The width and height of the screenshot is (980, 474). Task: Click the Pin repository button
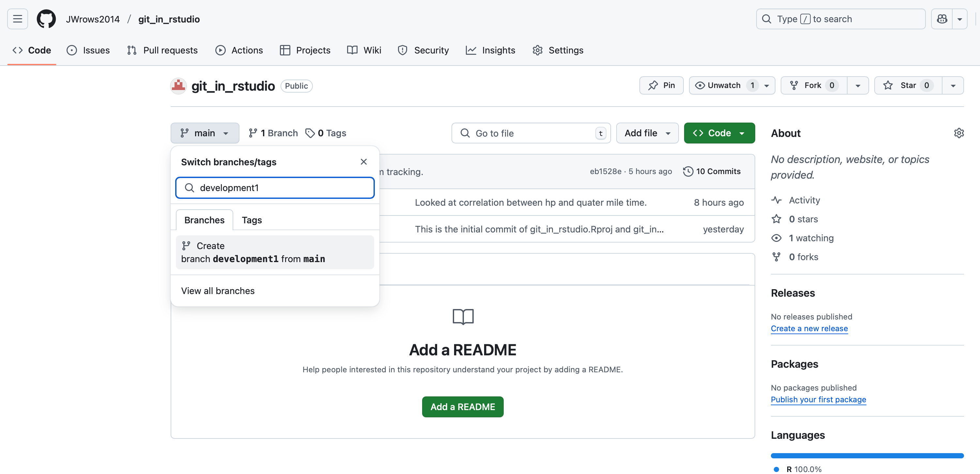pyautogui.click(x=661, y=85)
